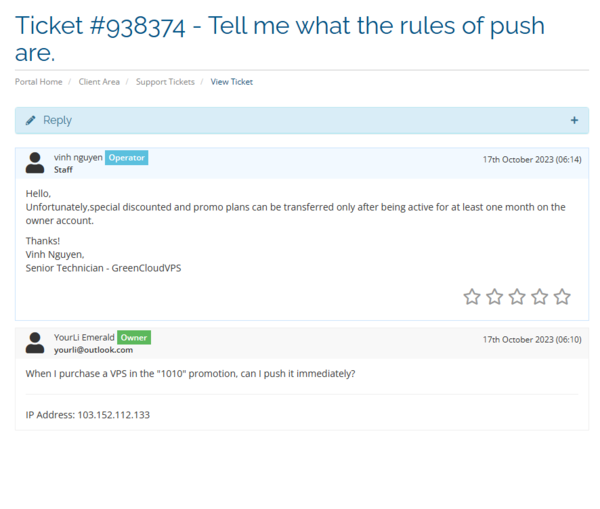Image resolution: width=600 pixels, height=509 pixels.
Task: Rate the reply four stars
Action: click(540, 296)
